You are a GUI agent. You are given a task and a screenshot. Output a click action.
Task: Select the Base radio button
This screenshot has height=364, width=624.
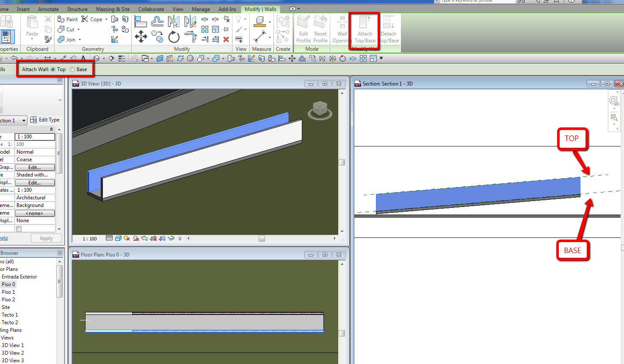[x=72, y=69]
